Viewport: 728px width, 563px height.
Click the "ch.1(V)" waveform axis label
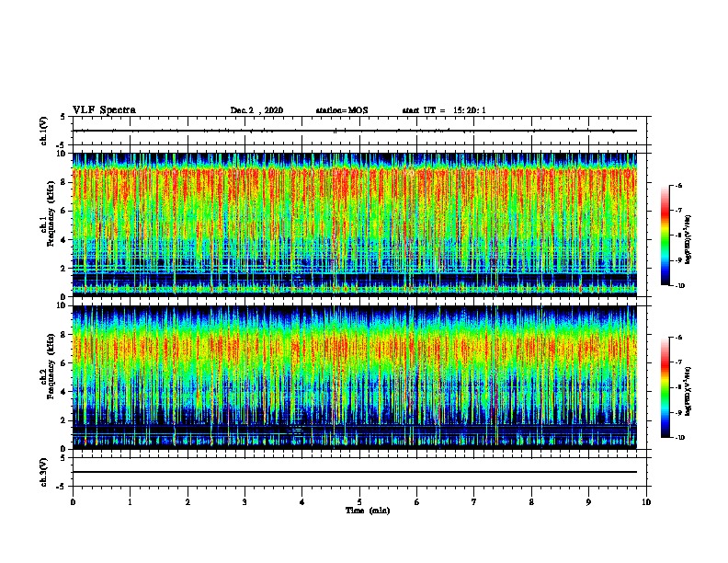click(x=43, y=131)
